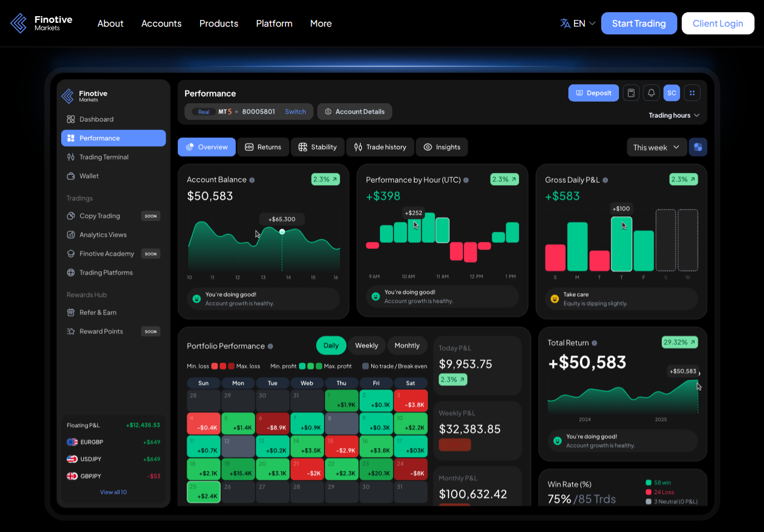The image size is (764, 532).
Task: Click the Finotive Academy icon
Action: pyautogui.click(x=71, y=254)
